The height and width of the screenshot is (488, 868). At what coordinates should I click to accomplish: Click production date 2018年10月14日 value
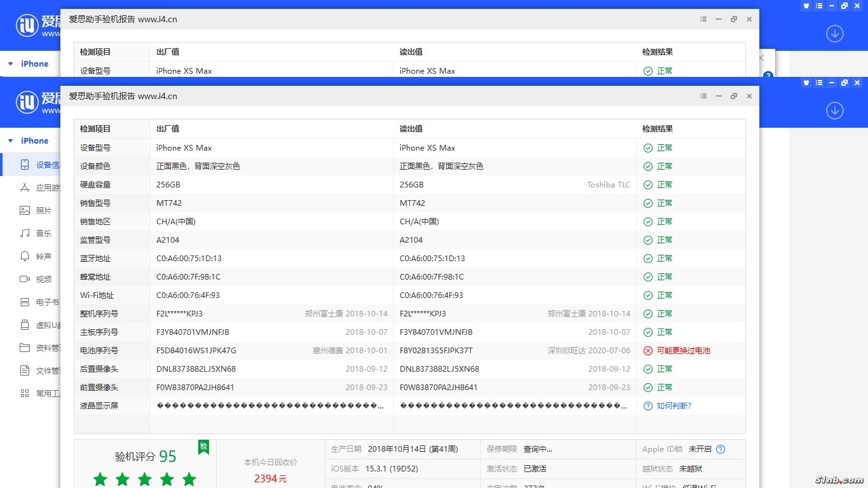point(413,449)
